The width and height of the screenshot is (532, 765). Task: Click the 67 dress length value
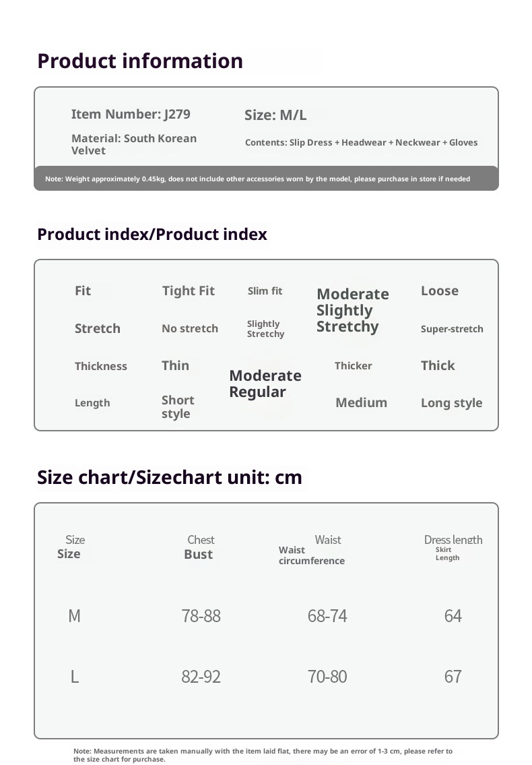453,677
